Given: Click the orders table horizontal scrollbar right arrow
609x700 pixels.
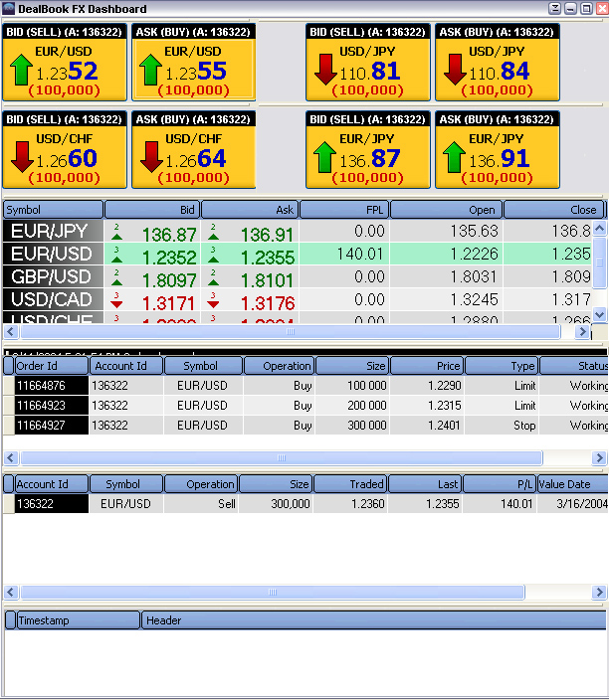Looking at the screenshot, I should click(599, 458).
